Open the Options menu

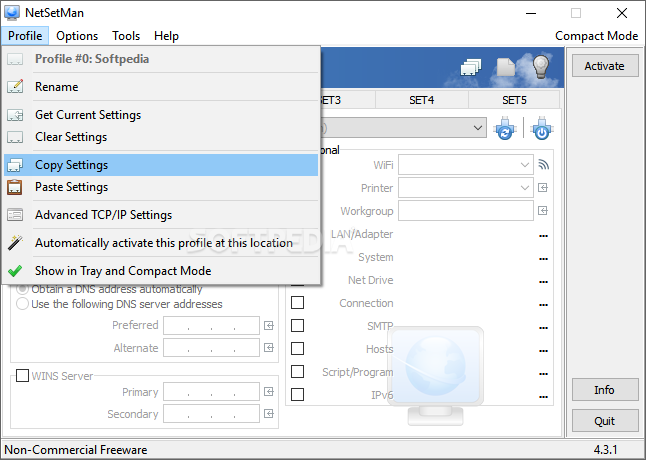[77, 36]
